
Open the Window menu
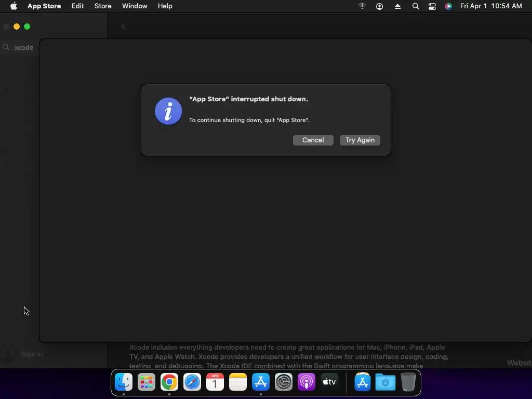135,6
